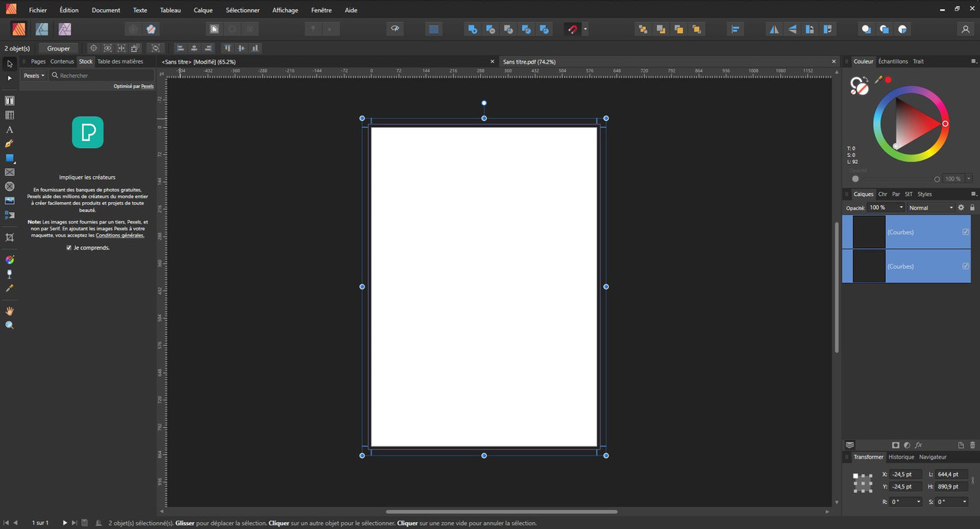This screenshot has width=980, height=529.
Task: Select the Fill gradient tool
Action: point(10,260)
